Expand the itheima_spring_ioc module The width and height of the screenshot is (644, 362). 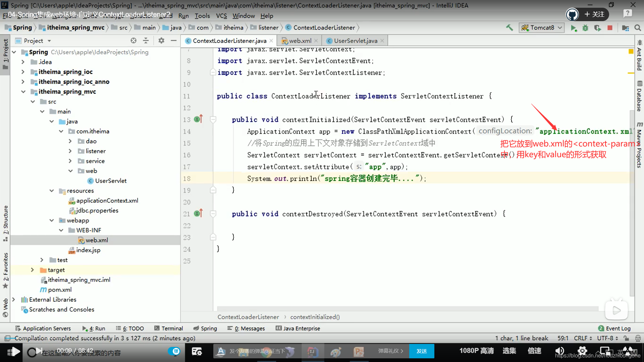[23, 72]
